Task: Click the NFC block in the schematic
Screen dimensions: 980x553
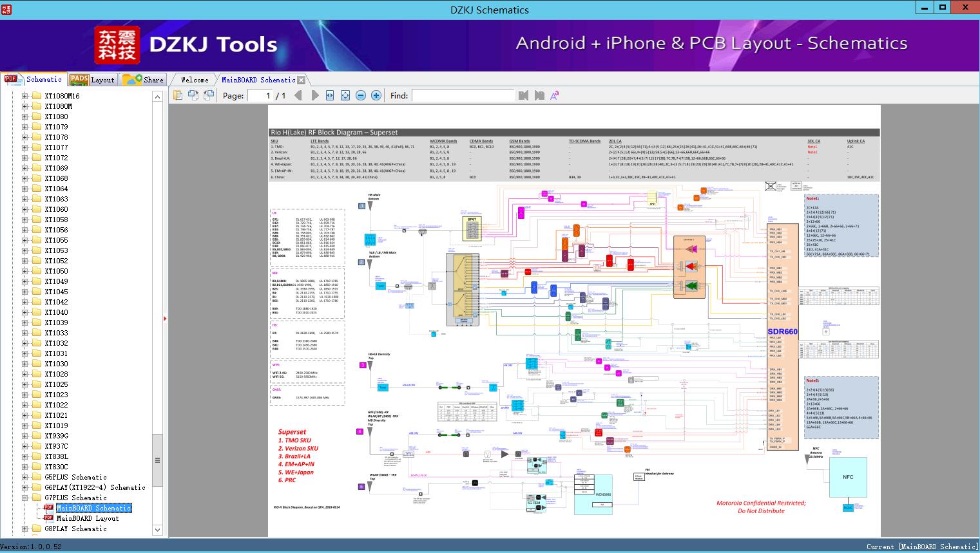Action: (848, 477)
